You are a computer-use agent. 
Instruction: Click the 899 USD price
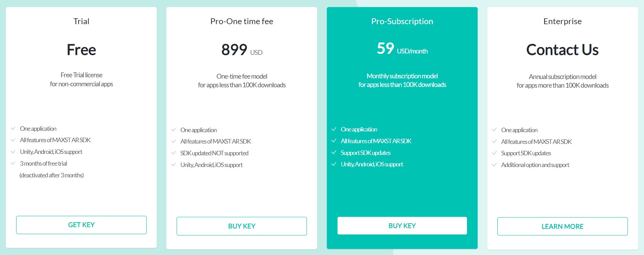[x=242, y=50]
